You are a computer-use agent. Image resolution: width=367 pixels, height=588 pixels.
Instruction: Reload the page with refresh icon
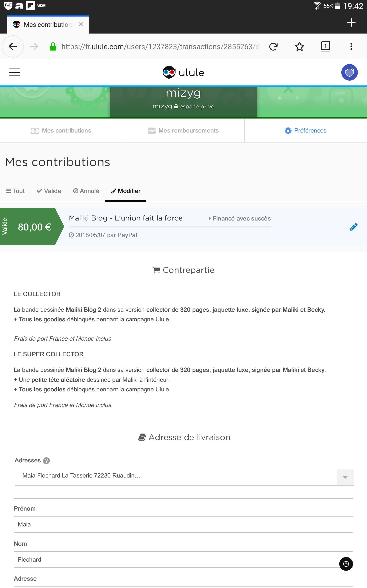click(x=273, y=46)
